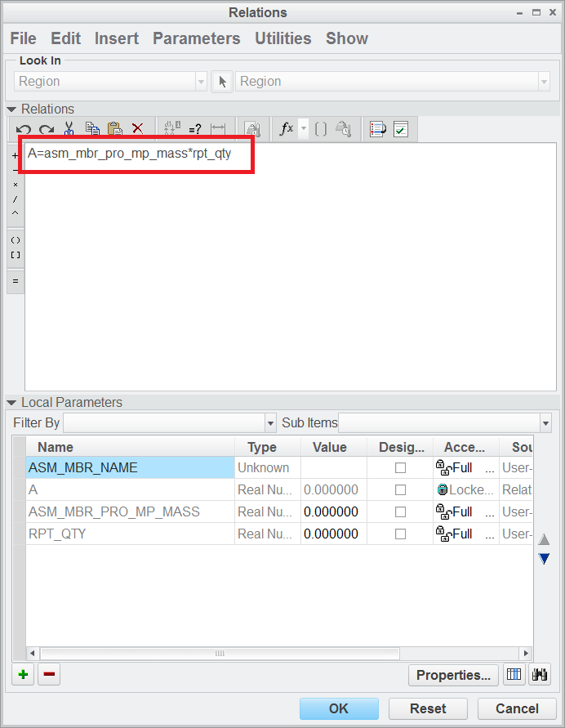The image size is (565, 728).
Task: Toggle Designate checkbox for ASM_MBR_NAME
Action: 400,468
